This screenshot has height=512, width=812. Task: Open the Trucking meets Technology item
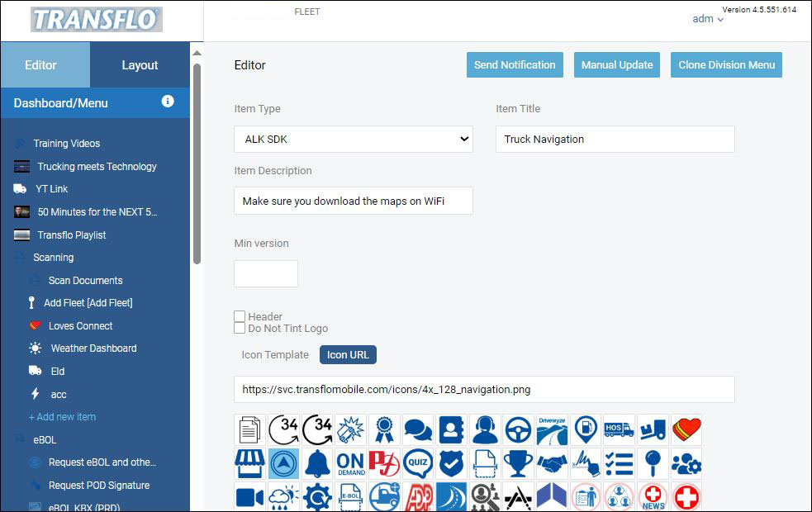pos(97,166)
